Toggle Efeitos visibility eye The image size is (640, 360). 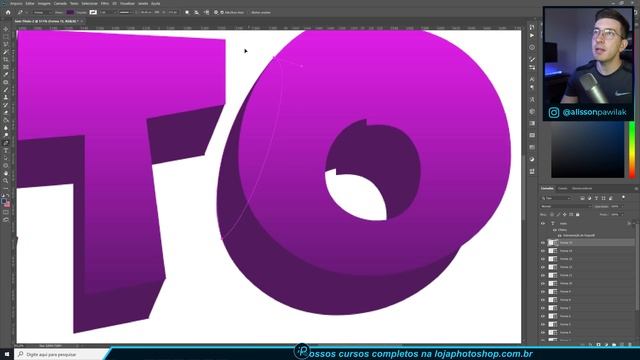click(555, 230)
